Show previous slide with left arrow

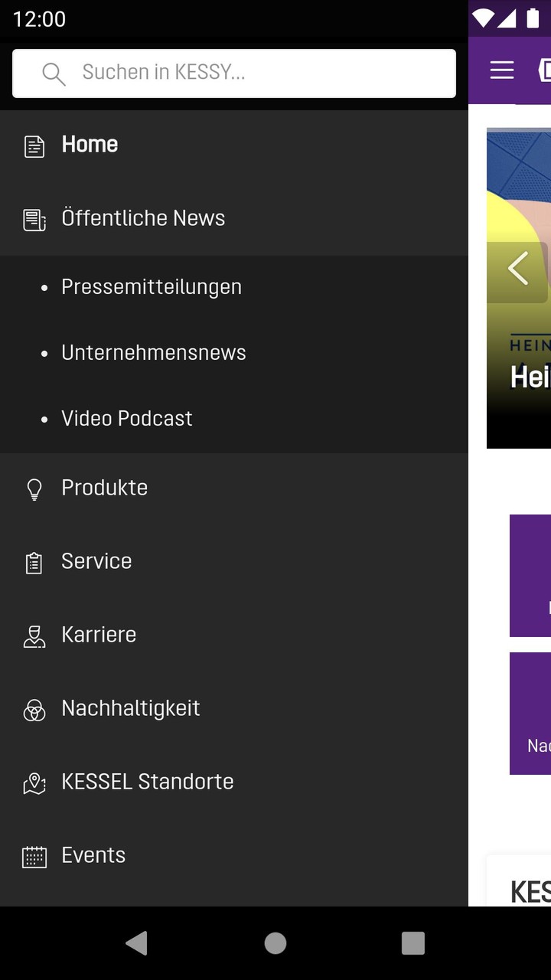[x=519, y=269]
